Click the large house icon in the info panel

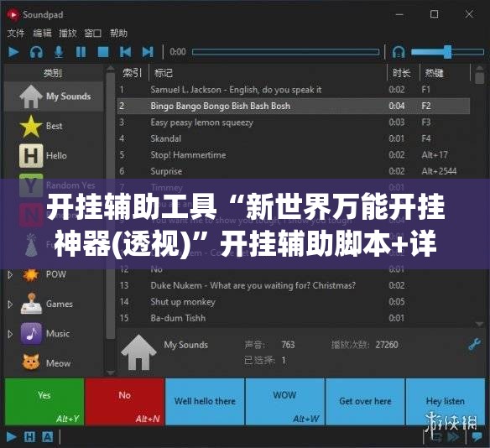point(138,352)
